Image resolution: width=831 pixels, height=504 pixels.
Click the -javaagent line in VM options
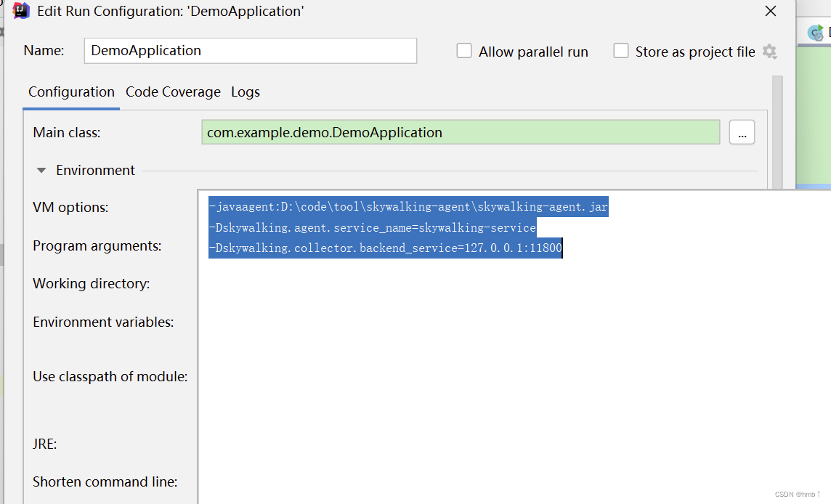(x=408, y=207)
